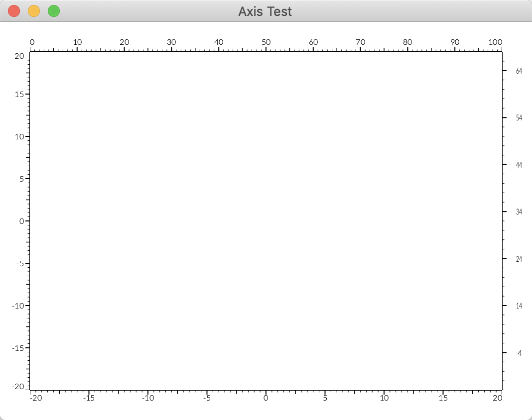
Task: Select label "20" on the bottom axis
Action: (498, 398)
